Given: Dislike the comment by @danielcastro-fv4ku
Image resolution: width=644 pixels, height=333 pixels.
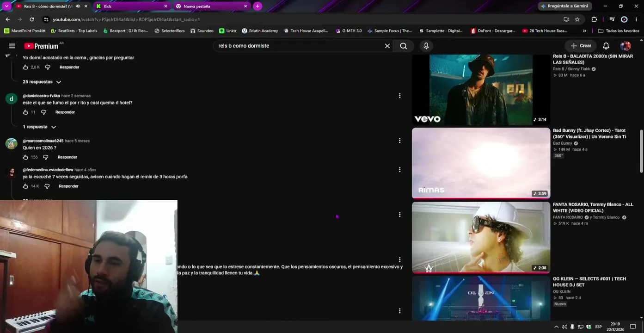Looking at the screenshot, I should pos(43,112).
